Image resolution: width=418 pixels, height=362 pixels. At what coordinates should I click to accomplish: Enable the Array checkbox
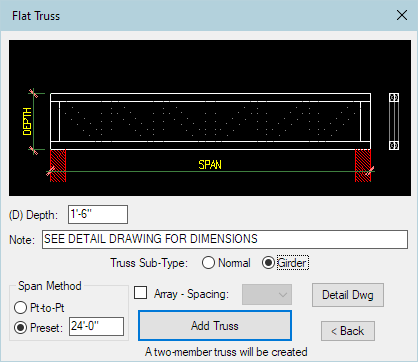point(140,293)
